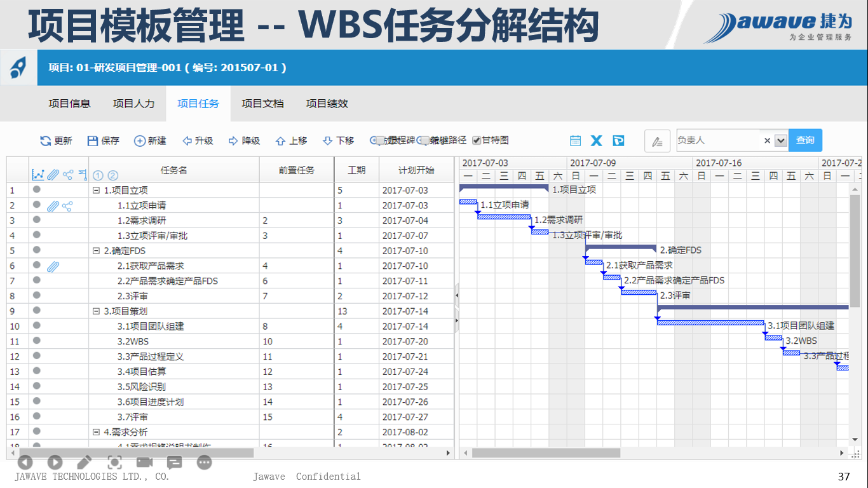Collapse the 1.项目立项 task group
This screenshot has height=488, width=868.
[96, 190]
